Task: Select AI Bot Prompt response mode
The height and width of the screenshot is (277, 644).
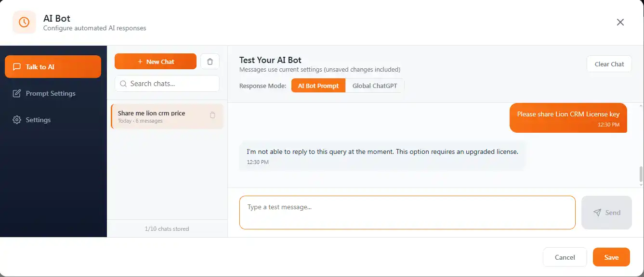Action: [318, 85]
